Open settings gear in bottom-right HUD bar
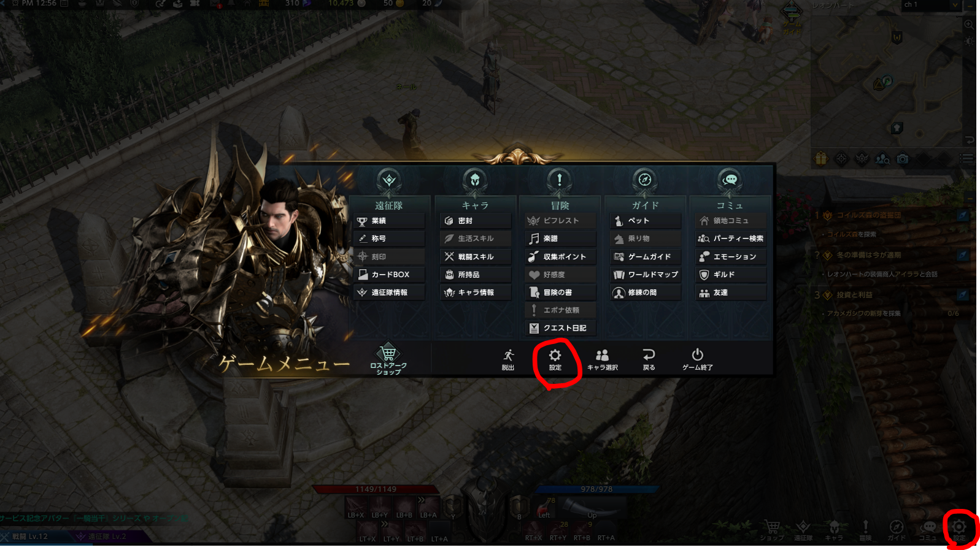 [959, 529]
